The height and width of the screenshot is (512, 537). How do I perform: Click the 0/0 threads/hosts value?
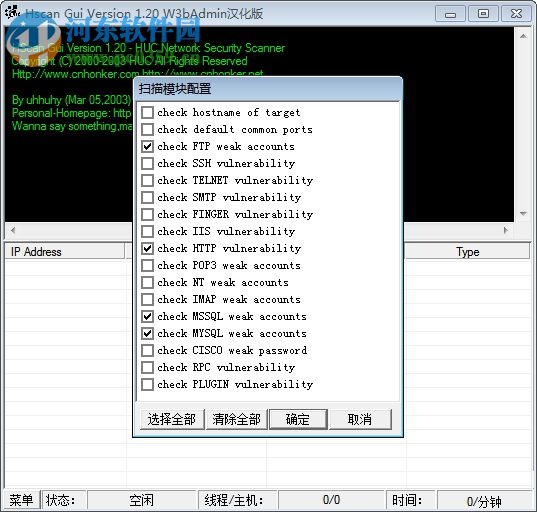[x=331, y=500]
